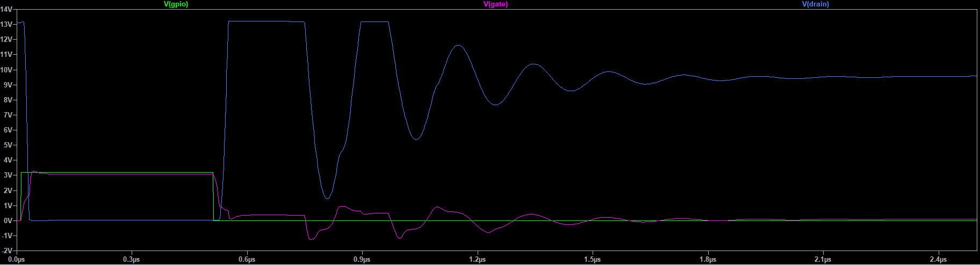Image resolution: width=980 pixels, height=265 pixels.
Task: Click the 9V vertical axis label
Action: click(x=8, y=85)
